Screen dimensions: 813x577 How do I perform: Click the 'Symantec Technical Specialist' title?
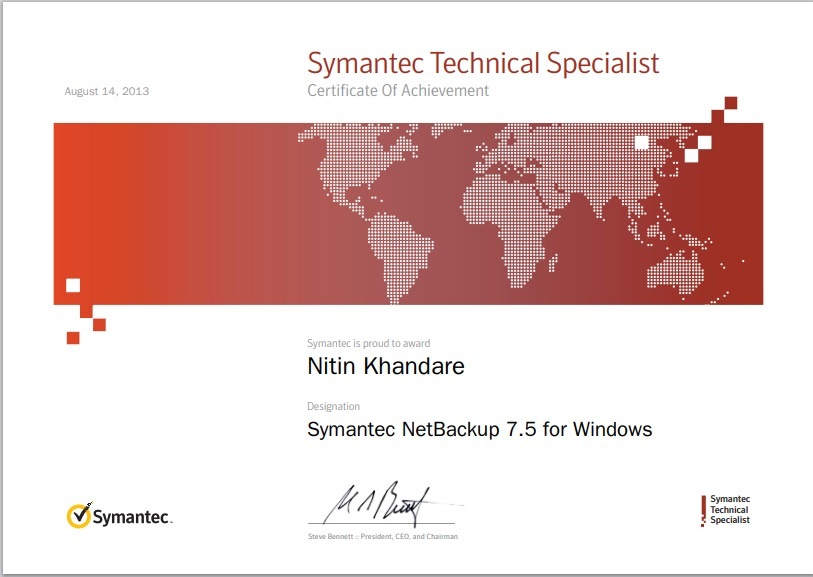click(483, 63)
